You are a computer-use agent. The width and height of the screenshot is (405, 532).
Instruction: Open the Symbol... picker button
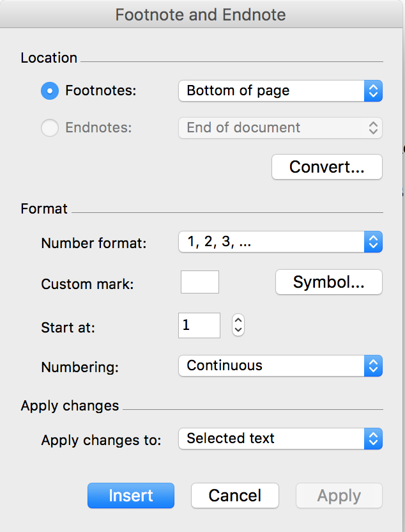(329, 282)
